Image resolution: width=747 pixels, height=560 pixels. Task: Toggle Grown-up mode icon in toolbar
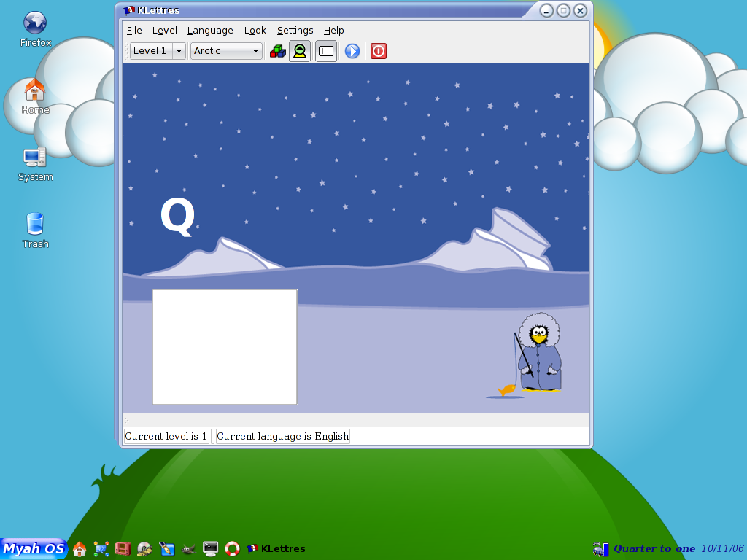click(300, 51)
